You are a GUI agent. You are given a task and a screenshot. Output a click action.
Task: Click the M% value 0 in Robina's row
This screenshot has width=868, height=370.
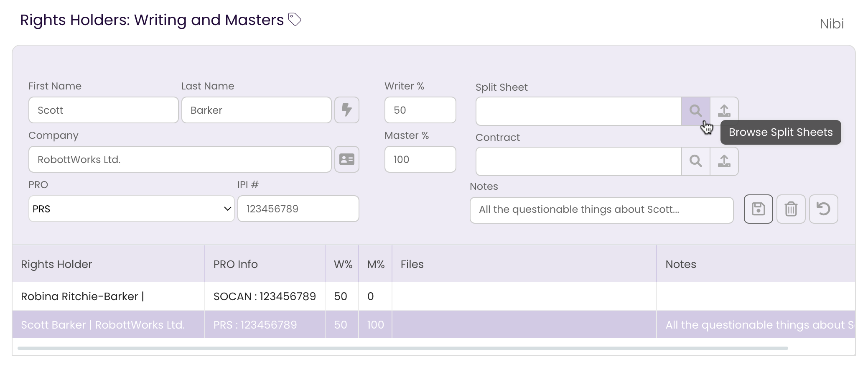tap(376, 296)
